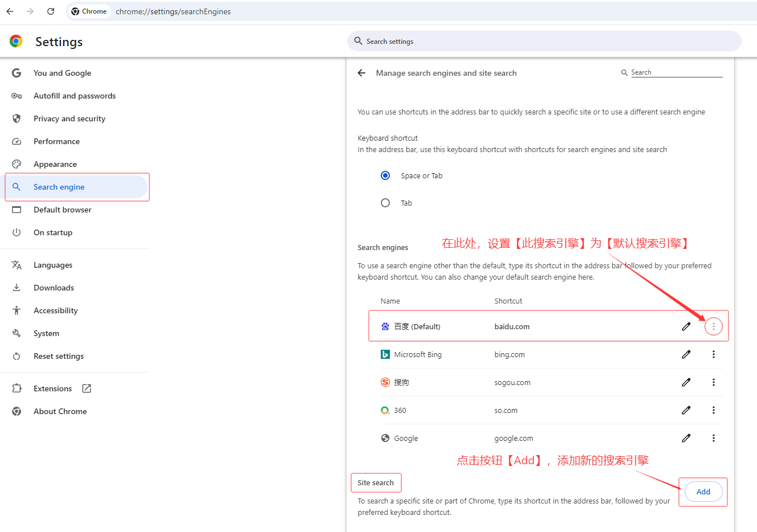This screenshot has height=532, width=757.
Task: Open more actions for Google
Action: click(x=714, y=438)
